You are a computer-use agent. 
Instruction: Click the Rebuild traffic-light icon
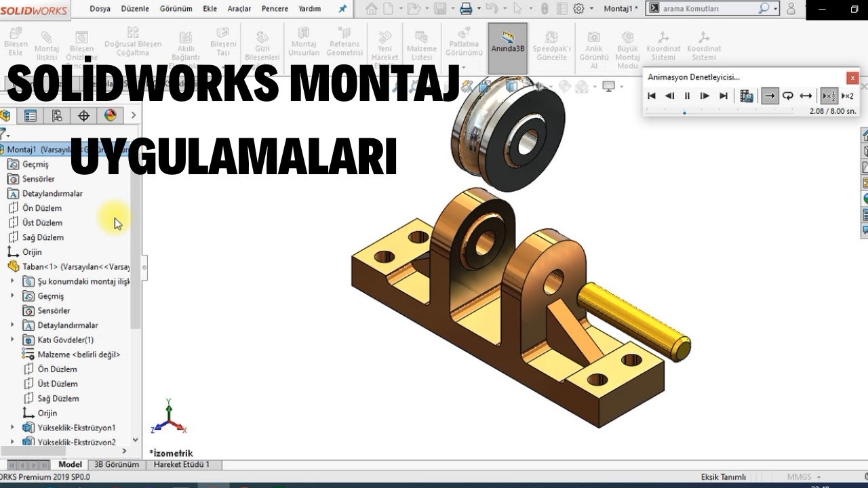pyautogui.click(x=544, y=9)
